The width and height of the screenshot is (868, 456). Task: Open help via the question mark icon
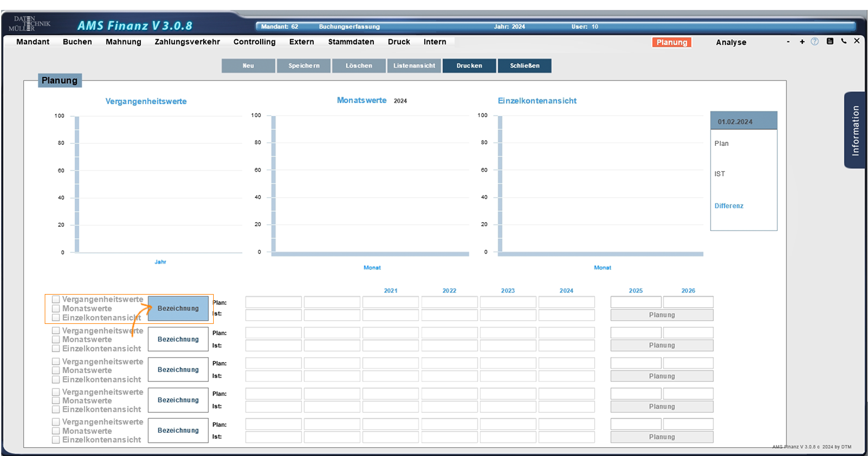tap(814, 41)
